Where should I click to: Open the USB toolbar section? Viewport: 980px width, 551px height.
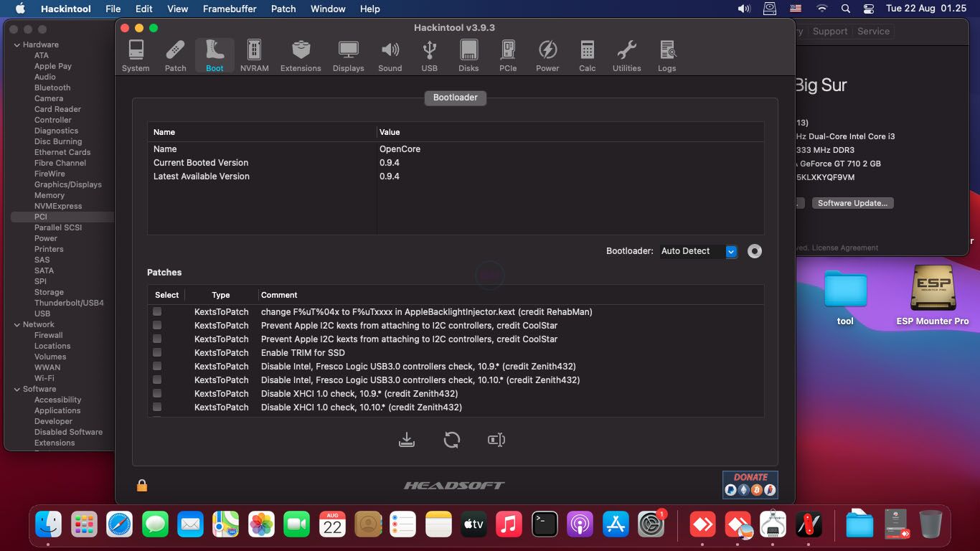[x=429, y=56]
